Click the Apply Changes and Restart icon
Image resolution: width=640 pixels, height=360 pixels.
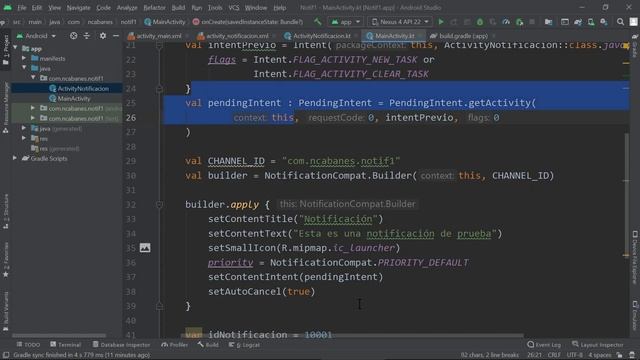[x=454, y=22]
